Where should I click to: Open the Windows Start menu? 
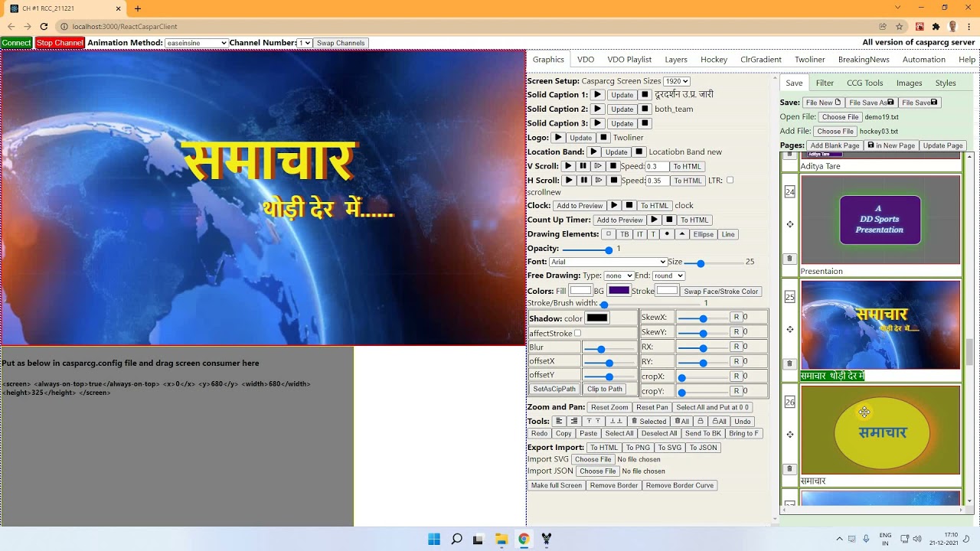434,539
